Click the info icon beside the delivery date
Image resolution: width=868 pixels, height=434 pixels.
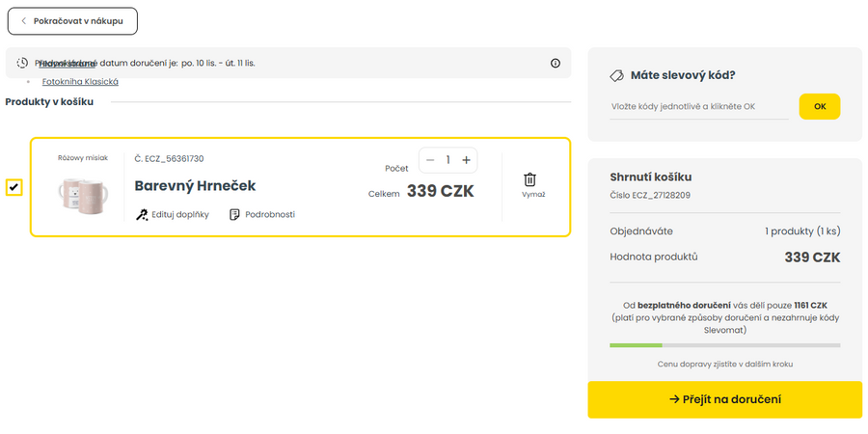tap(556, 63)
